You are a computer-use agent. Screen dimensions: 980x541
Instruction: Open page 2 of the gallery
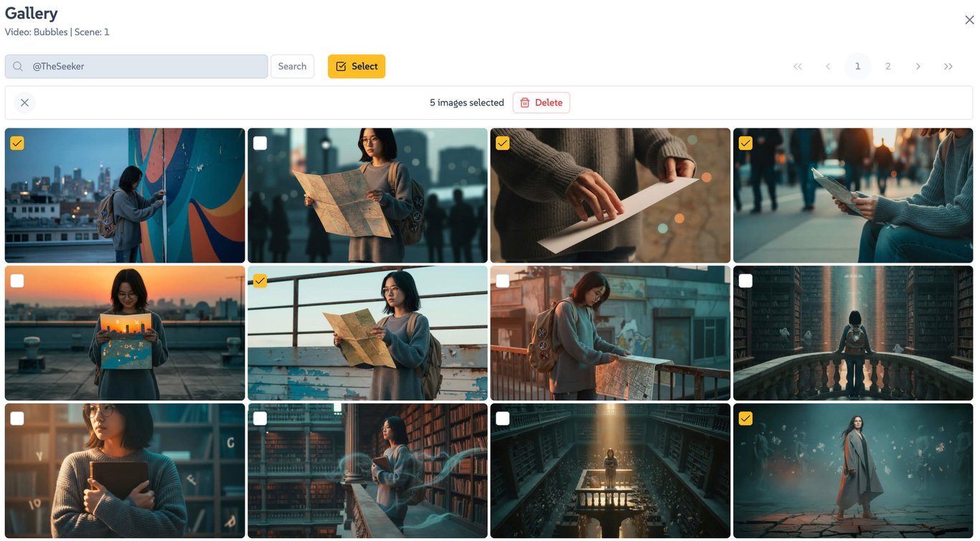(x=888, y=67)
